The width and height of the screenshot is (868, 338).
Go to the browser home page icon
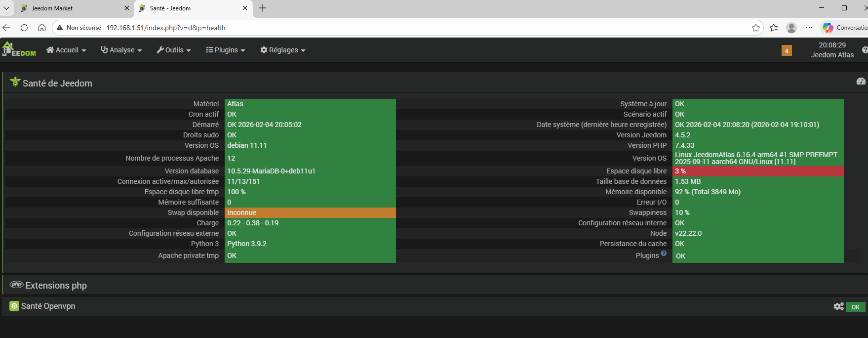(x=42, y=28)
